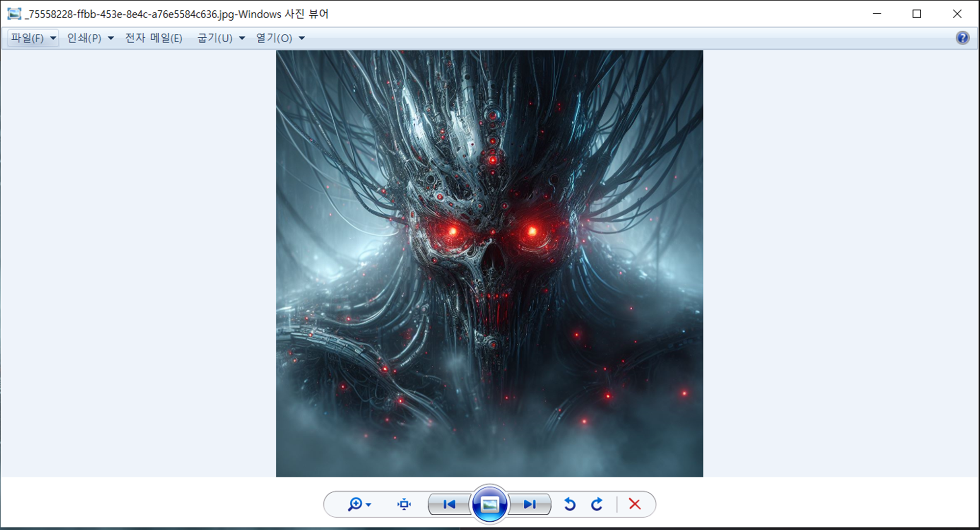Screen dimensions: 980x530
Task: Go to the next image
Action: coord(529,504)
